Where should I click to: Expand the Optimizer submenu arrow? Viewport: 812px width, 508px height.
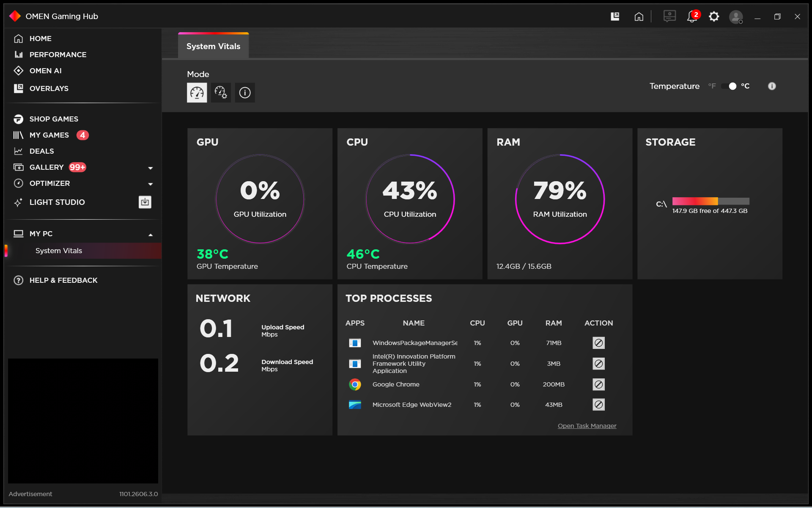(x=151, y=184)
